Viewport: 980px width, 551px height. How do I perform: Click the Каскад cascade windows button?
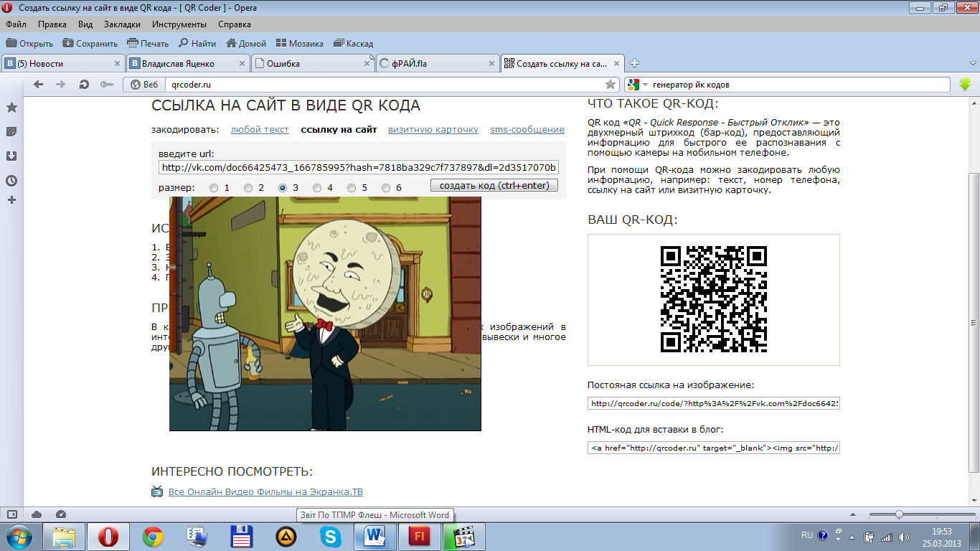coord(353,43)
